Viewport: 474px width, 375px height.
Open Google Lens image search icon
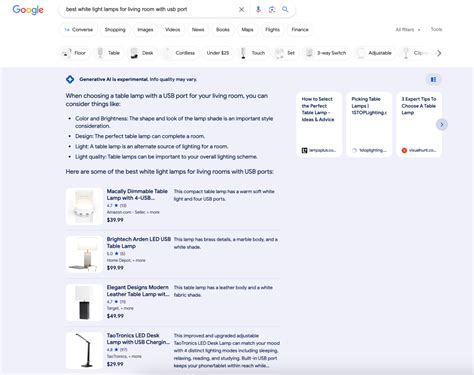(272, 10)
